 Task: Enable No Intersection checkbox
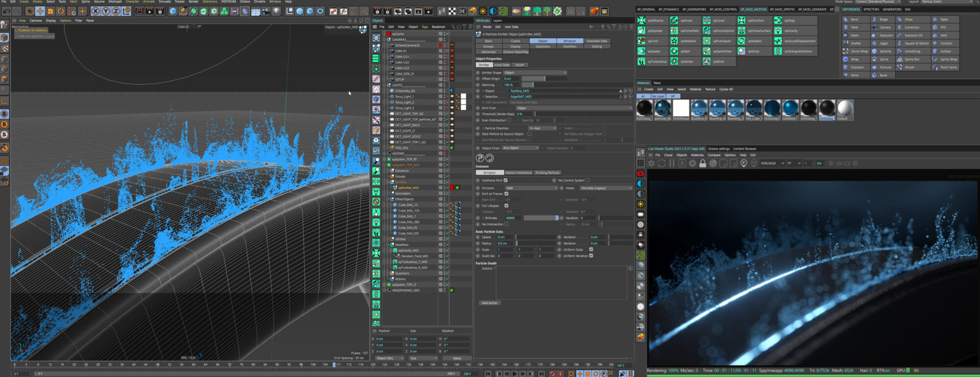506,224
